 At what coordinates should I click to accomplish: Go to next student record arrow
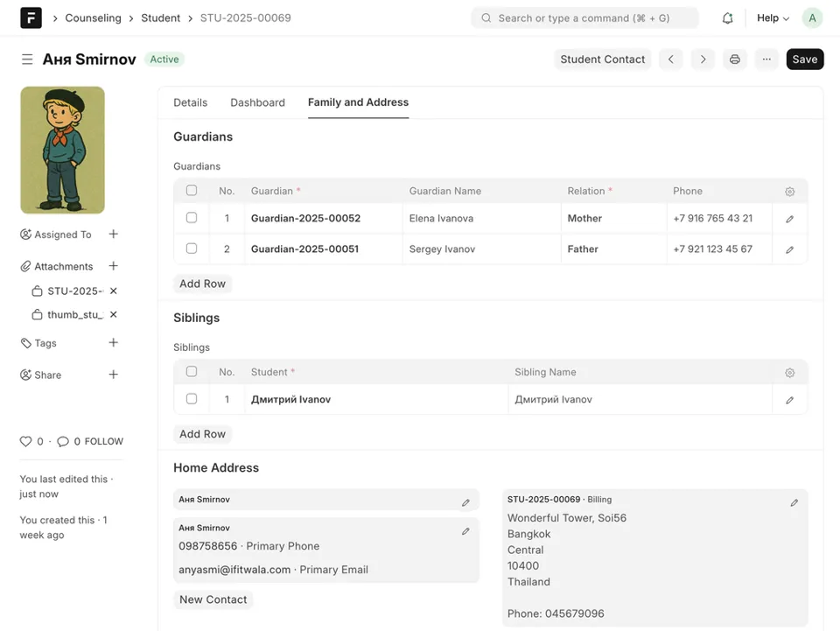(703, 60)
